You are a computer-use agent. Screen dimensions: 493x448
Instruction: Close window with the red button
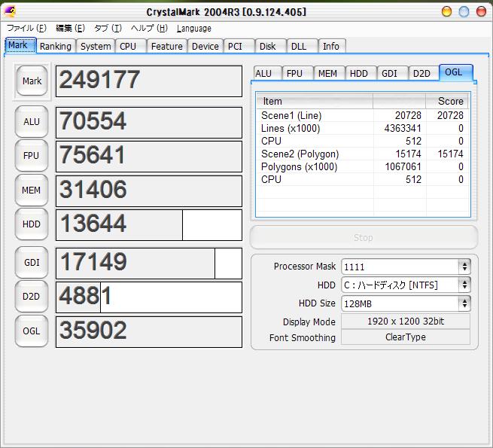482,11
